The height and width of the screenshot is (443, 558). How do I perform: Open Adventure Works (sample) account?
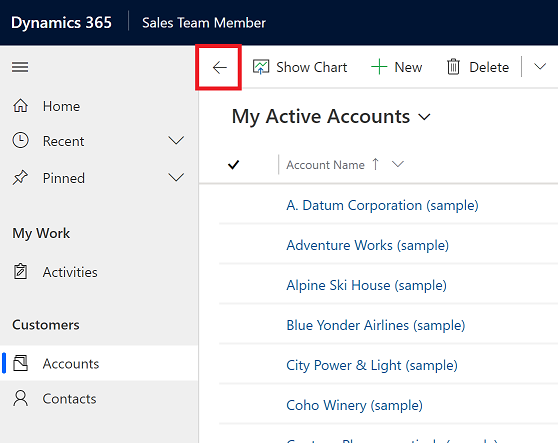(368, 245)
